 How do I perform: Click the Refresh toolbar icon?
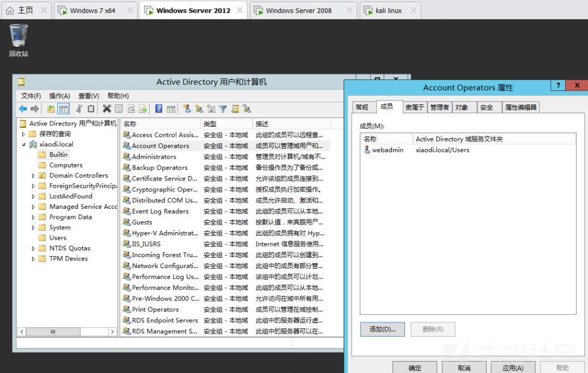coord(131,109)
